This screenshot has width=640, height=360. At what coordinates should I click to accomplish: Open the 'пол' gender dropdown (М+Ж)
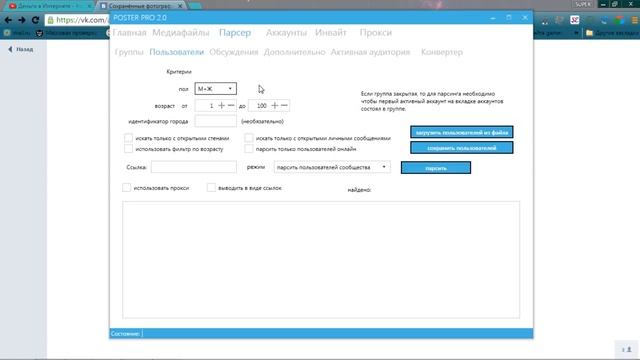[216, 89]
